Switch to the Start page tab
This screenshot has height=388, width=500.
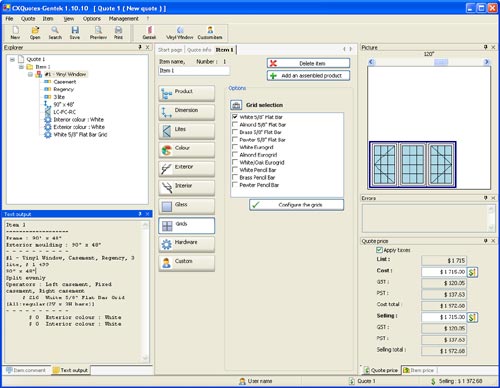(170, 50)
